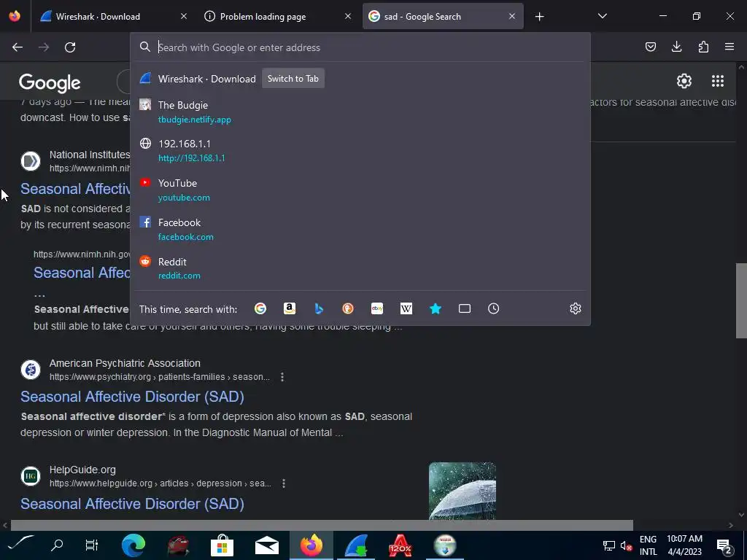Viewport: 747px width, 560px height.
Task: Open Google quick settings gear
Action: (x=684, y=81)
